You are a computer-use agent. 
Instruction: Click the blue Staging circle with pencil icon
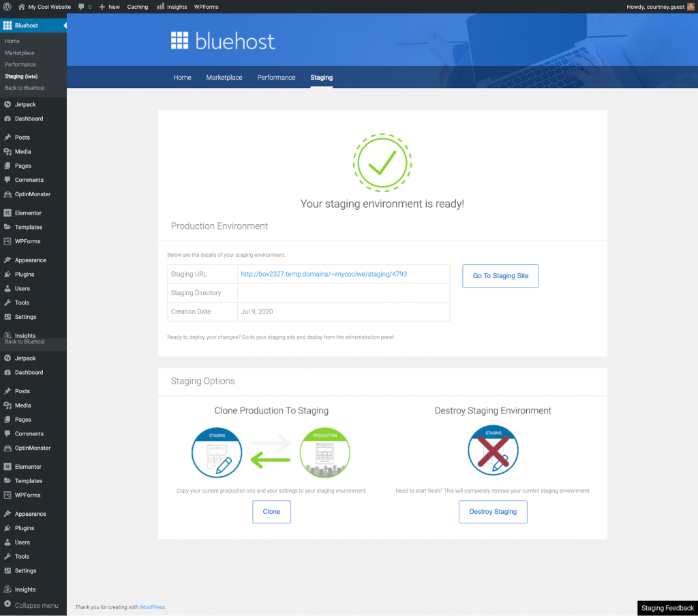pyautogui.click(x=217, y=453)
